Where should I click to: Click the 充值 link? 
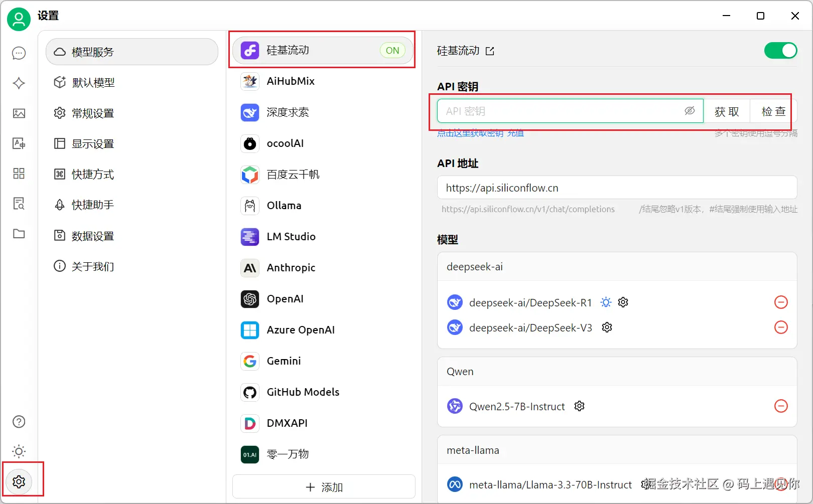[515, 133]
